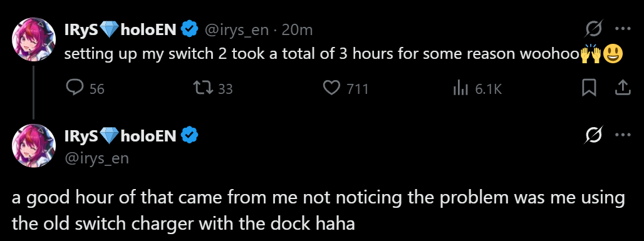
Task: Open replies on the switch 2 tweet
Action: [85, 88]
